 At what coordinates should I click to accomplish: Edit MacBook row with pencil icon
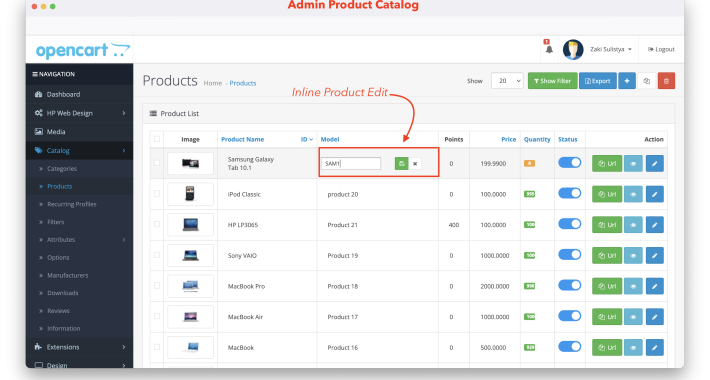coord(654,347)
